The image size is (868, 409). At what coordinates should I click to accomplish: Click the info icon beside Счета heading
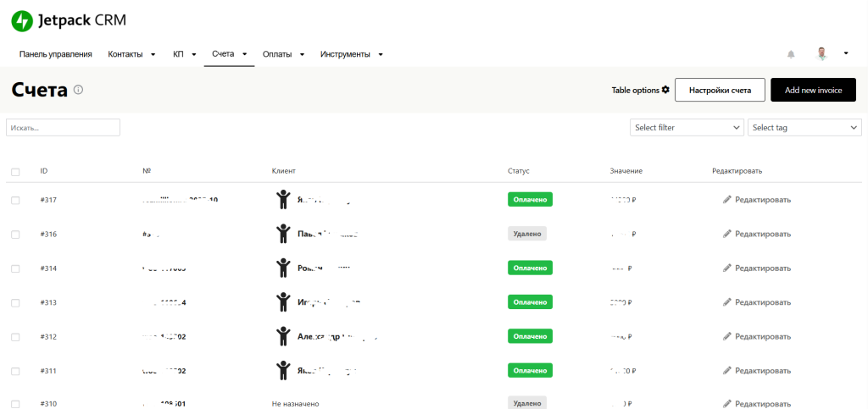click(79, 90)
